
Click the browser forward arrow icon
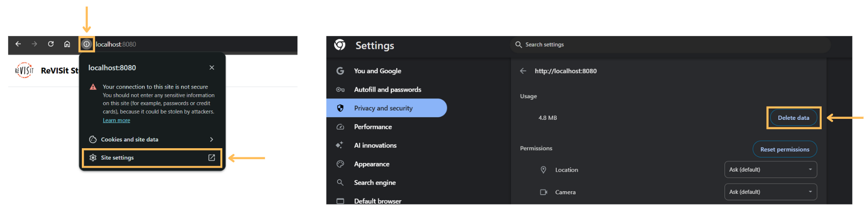[x=35, y=44]
